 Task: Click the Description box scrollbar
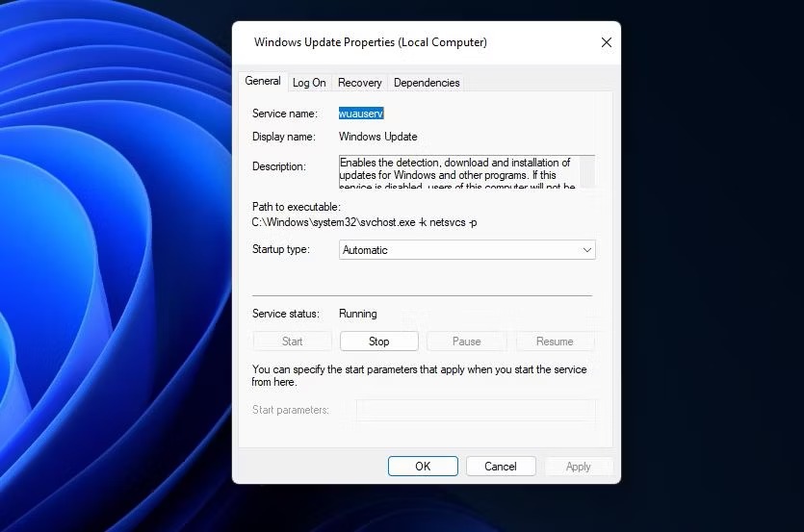[587, 171]
